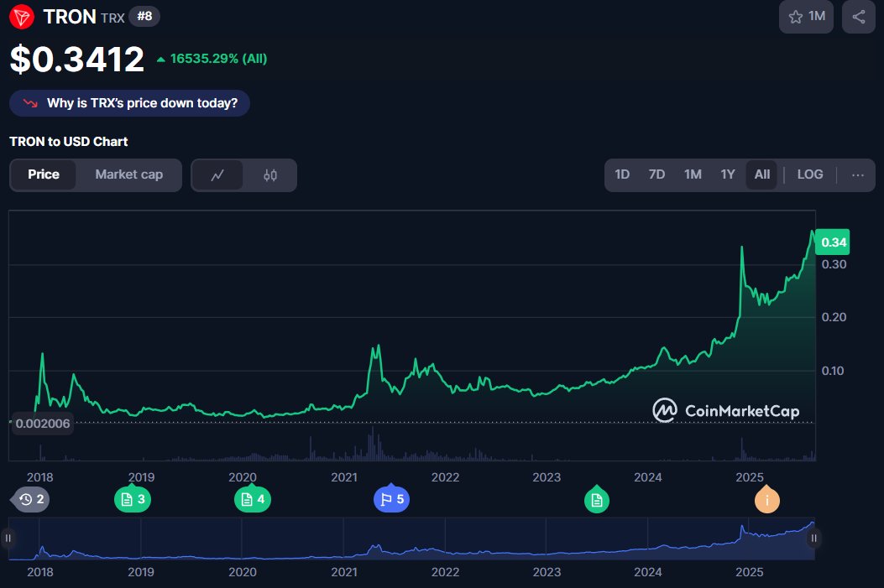Add TRON to watchlist with star button
The image size is (884, 588).
(x=806, y=17)
